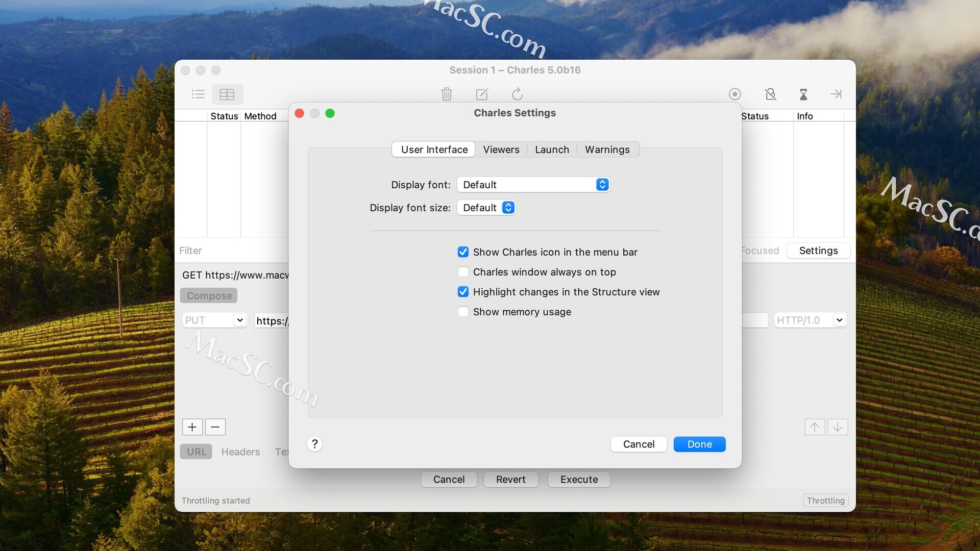Click the https:// URL input field
The width and height of the screenshot is (980, 551).
pos(272,320)
